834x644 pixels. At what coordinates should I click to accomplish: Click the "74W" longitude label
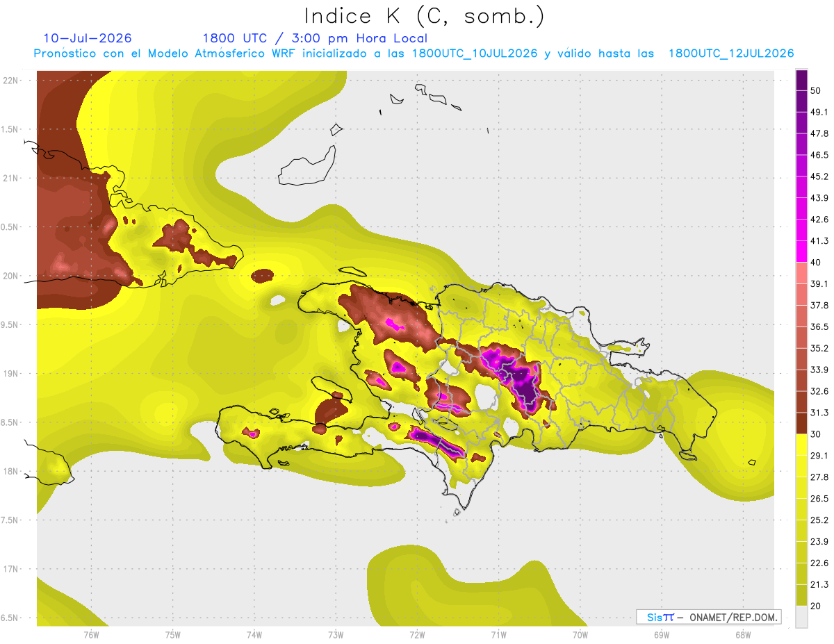(254, 634)
